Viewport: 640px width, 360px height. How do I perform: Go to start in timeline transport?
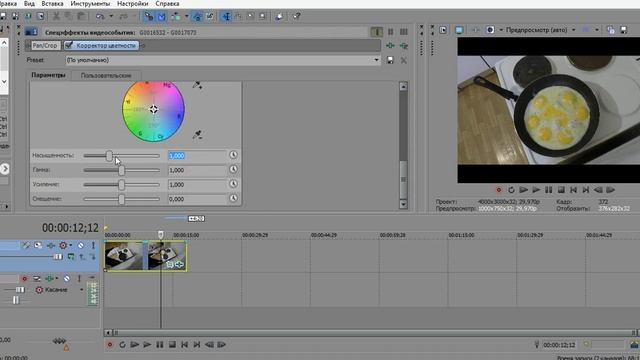pos(184,345)
